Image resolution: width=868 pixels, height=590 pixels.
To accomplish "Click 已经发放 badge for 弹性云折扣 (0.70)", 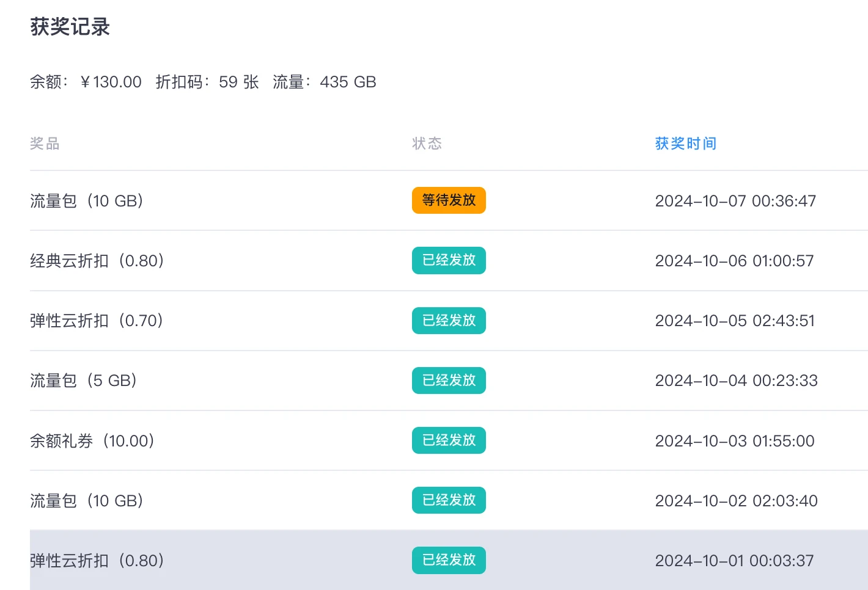I will pos(449,321).
